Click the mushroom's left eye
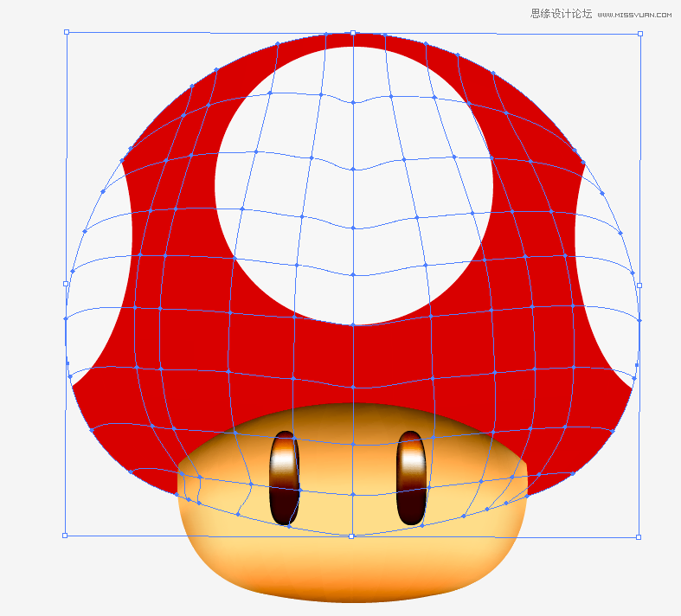Image resolution: width=681 pixels, height=616 pixels. tap(285, 478)
